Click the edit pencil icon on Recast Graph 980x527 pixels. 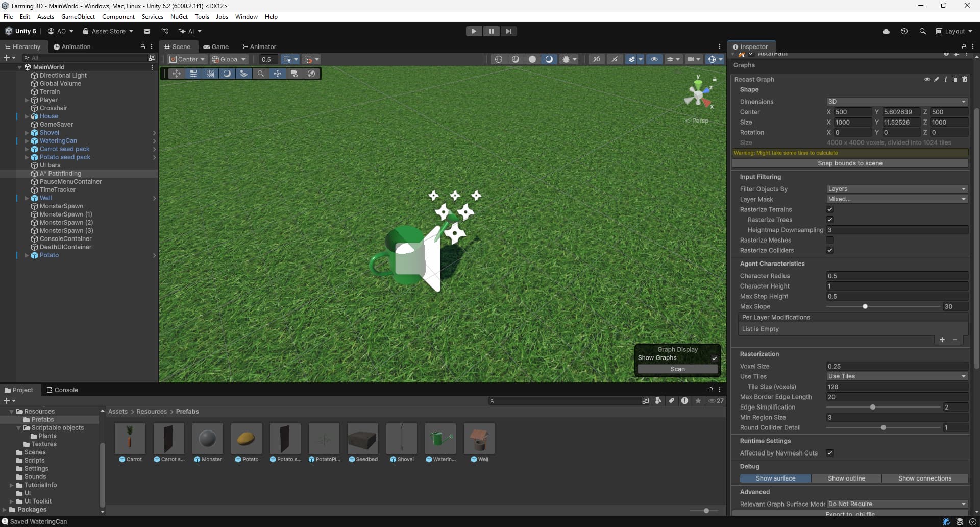937,79
